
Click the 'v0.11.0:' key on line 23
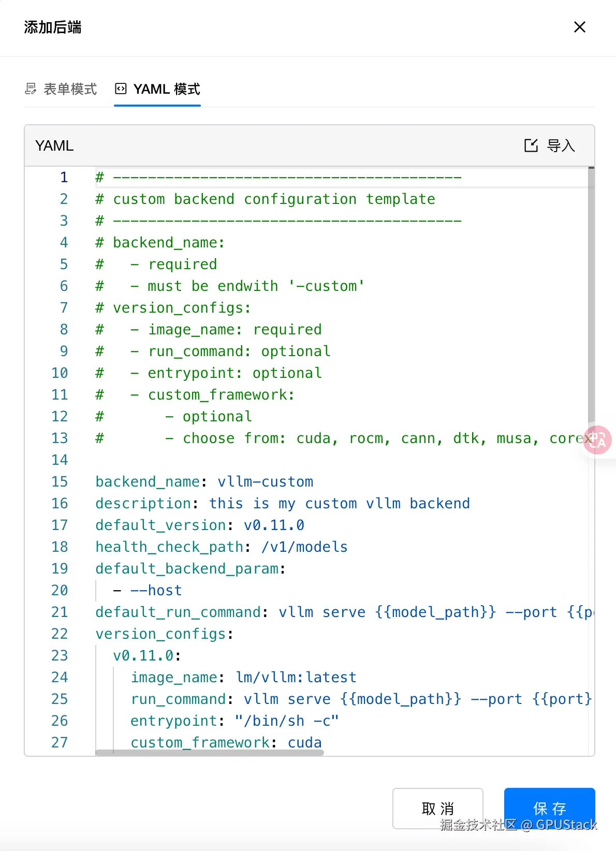tap(147, 655)
